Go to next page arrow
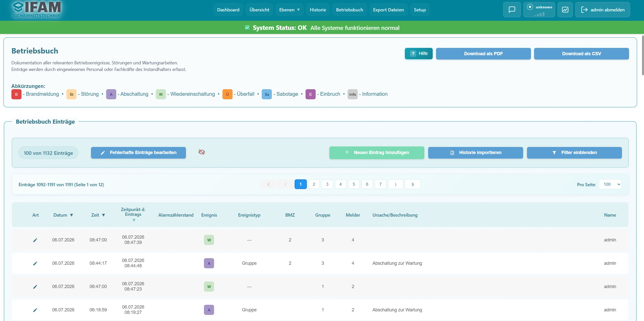Screen dimensions: 644x321 pyautogui.click(x=395, y=184)
